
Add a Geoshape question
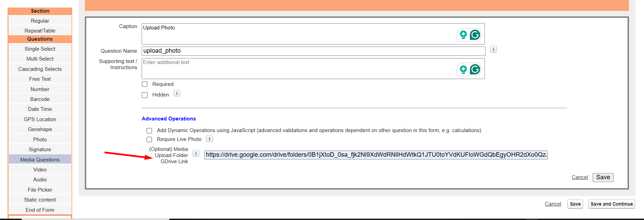(40, 129)
